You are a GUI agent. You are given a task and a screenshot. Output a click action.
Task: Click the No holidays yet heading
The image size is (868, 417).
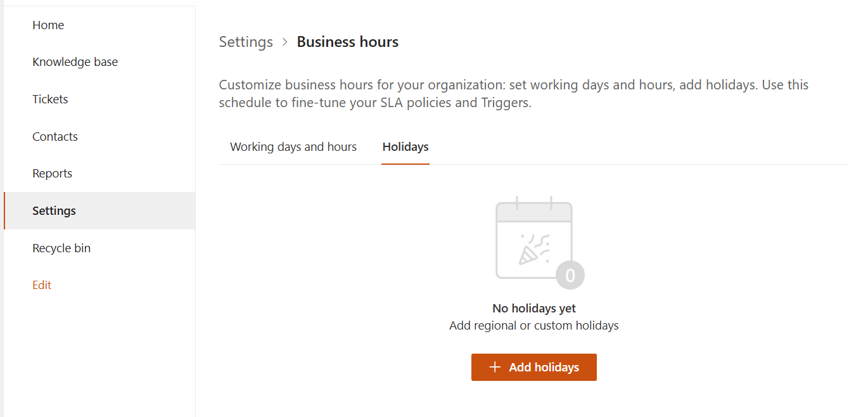533,308
